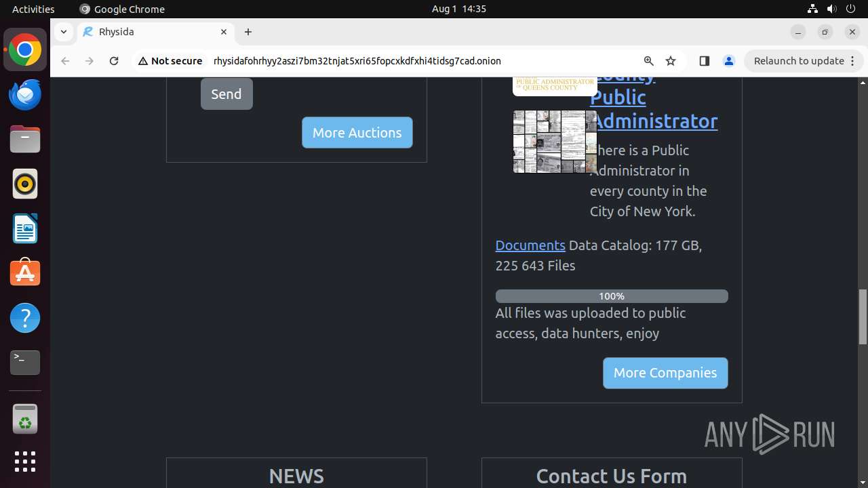
Task: Open the volume icon in system tray
Action: (x=832, y=9)
